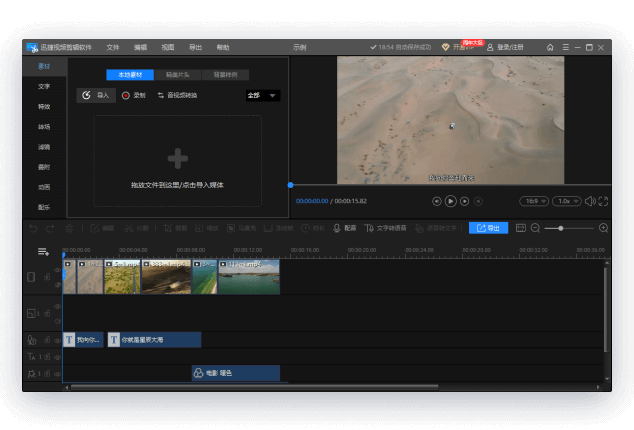
Task: Switch to the 本地素材 tab
Action: 130,75
